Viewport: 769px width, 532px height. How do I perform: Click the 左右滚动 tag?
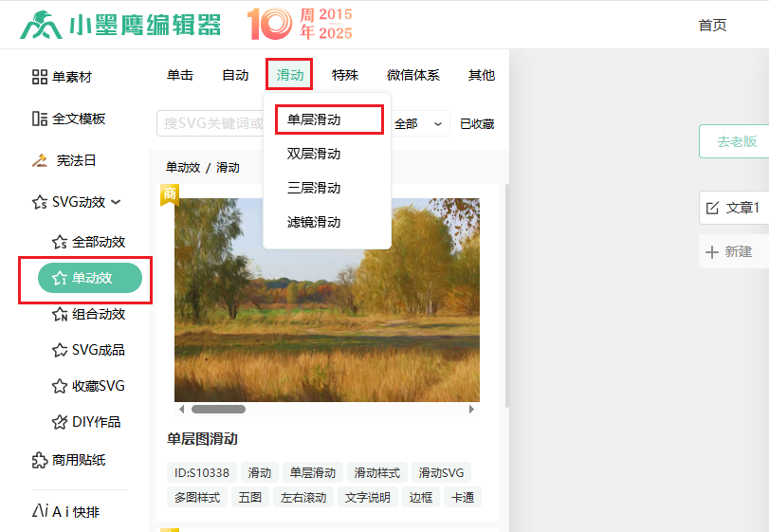(303, 497)
